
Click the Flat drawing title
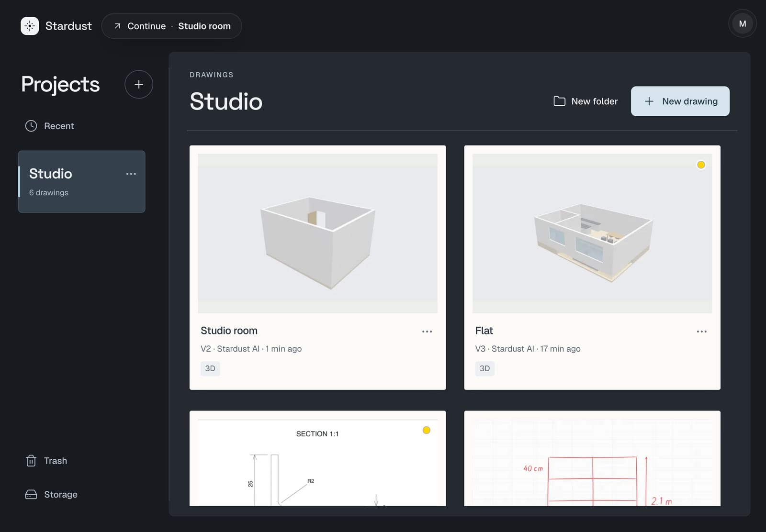pos(484,331)
